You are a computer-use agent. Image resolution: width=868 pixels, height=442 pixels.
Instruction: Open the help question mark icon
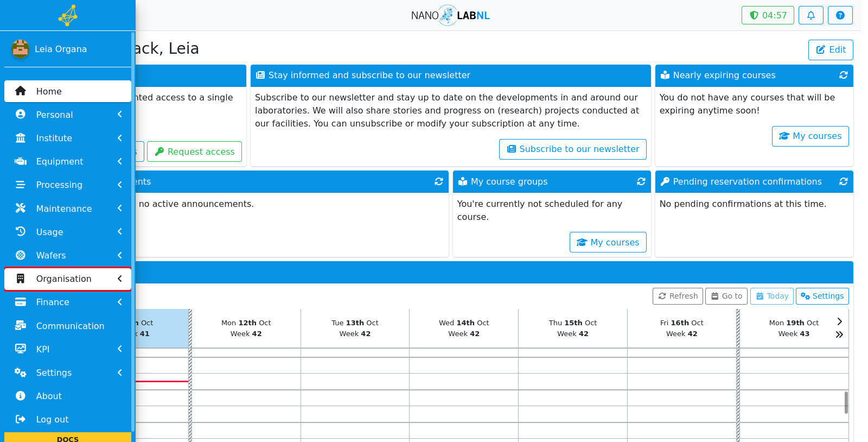click(840, 15)
